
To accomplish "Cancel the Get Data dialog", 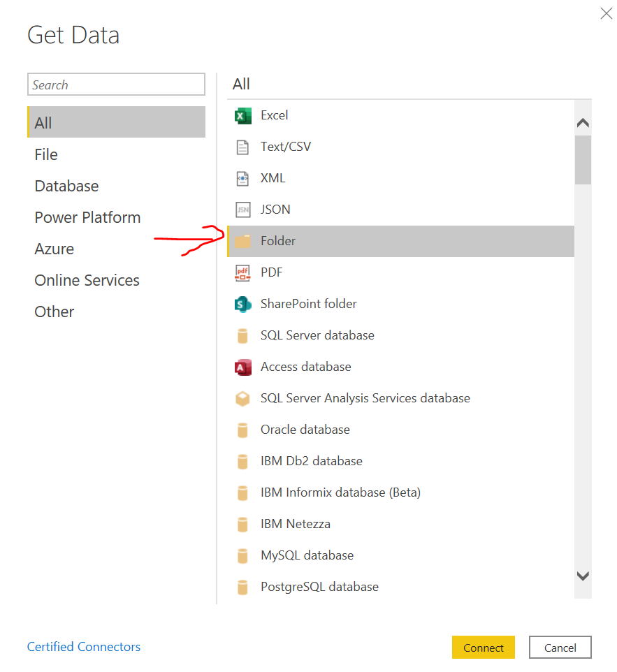I will pyautogui.click(x=560, y=647).
